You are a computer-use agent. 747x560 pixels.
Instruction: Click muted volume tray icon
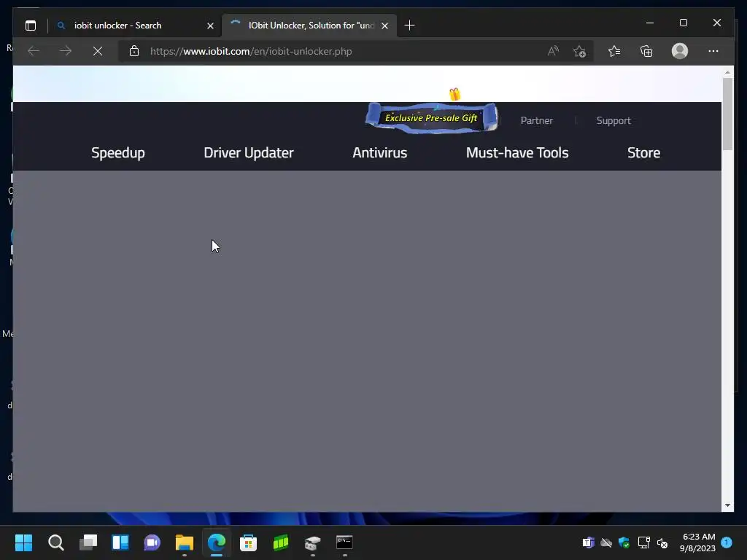tap(662, 542)
